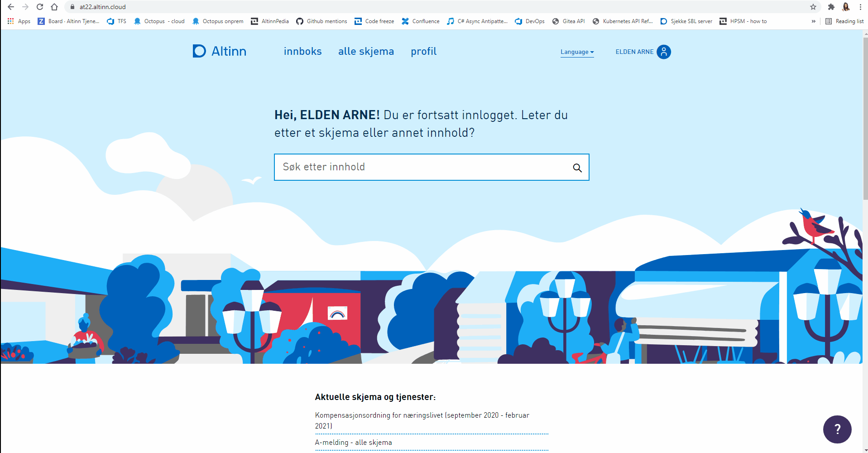Open the Apps bookmark shortcut
868x453 pixels.
[19, 21]
